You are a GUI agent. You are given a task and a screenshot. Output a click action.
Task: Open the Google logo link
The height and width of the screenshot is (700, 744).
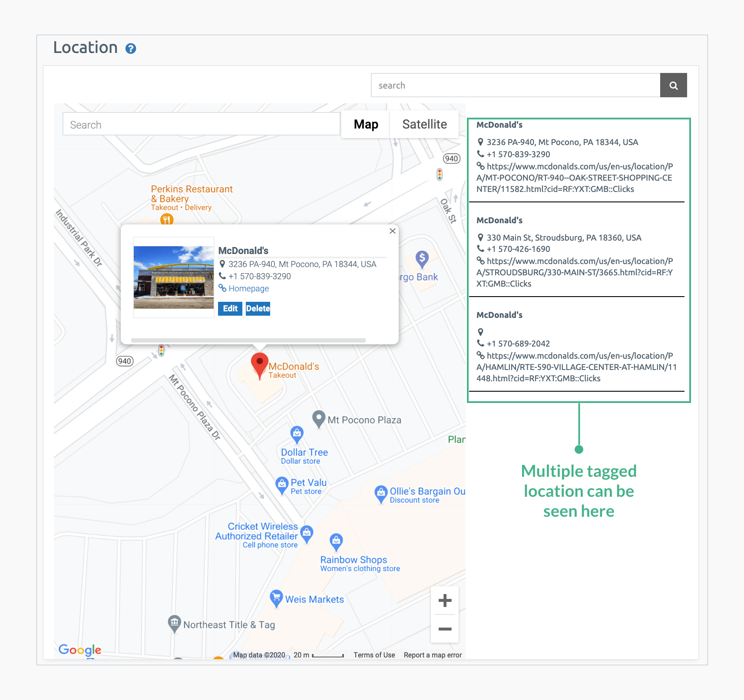click(80, 650)
